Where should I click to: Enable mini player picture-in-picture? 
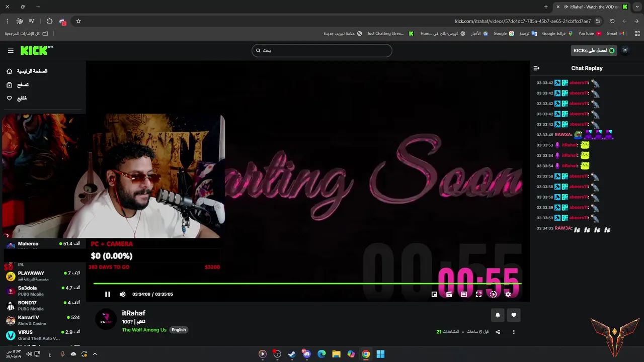click(434, 294)
